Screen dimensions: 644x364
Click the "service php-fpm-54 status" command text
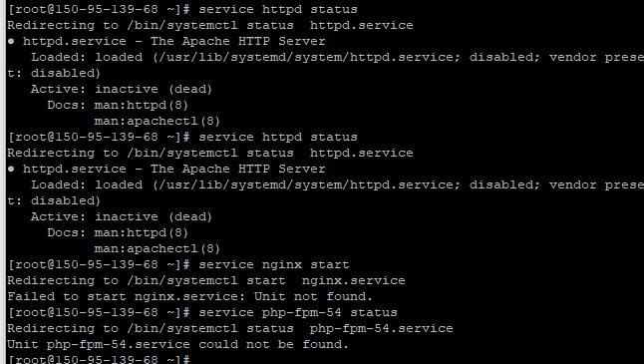[298, 313]
